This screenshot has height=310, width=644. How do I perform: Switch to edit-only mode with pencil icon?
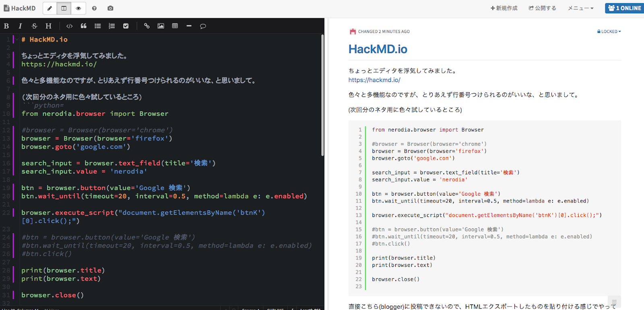(50, 8)
